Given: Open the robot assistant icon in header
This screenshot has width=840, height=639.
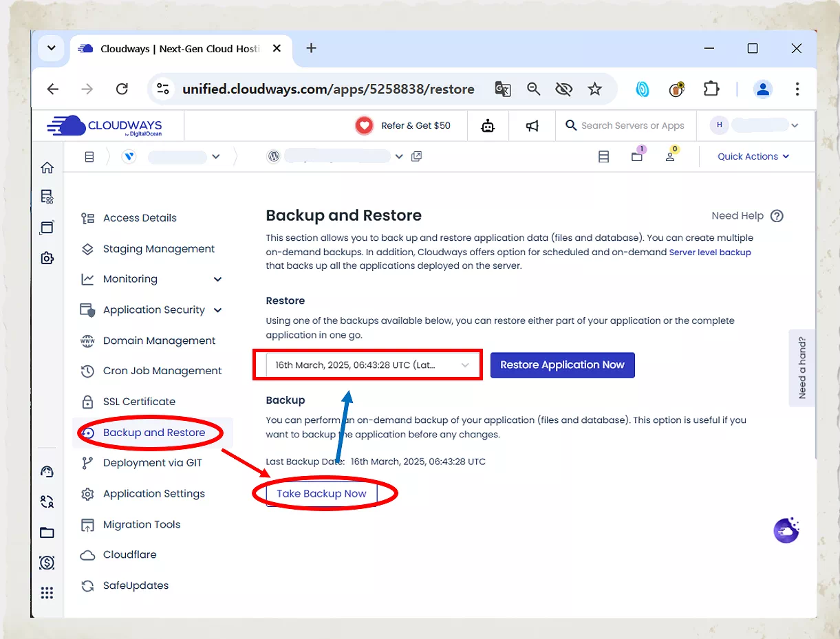Looking at the screenshot, I should point(488,126).
